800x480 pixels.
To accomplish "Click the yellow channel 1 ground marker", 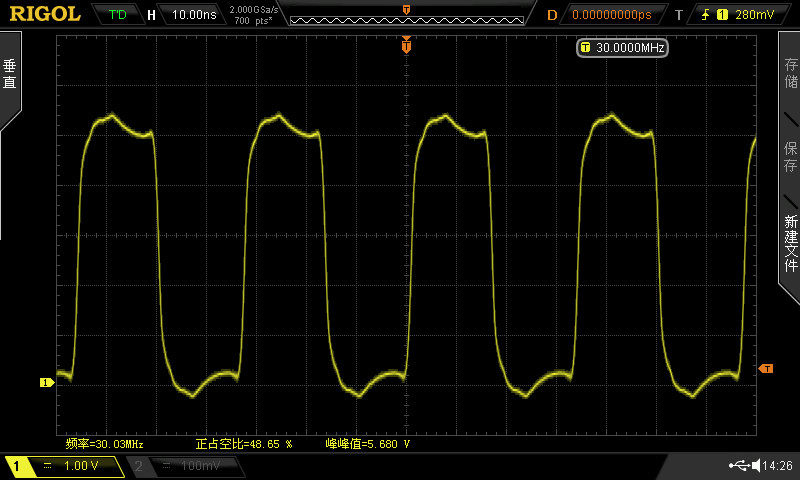I will [46, 382].
